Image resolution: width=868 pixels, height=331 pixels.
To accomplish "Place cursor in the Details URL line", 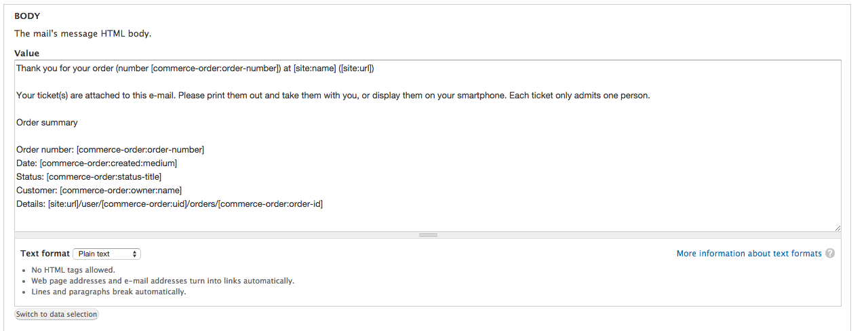I will pyautogui.click(x=170, y=203).
